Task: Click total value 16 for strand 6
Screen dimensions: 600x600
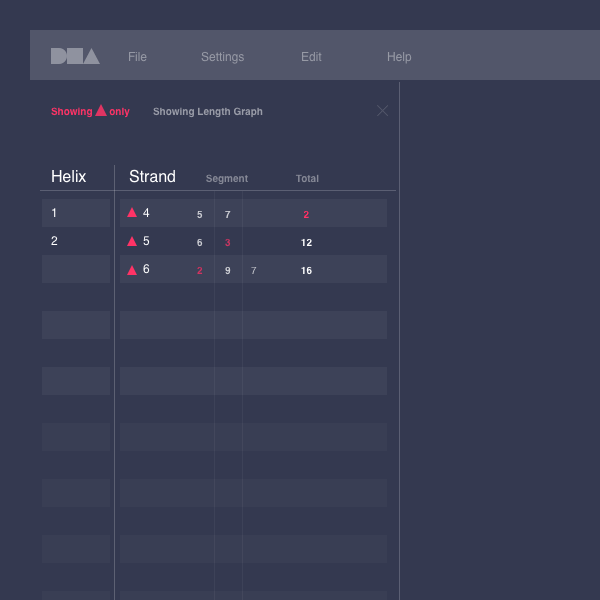Action: 306,271
